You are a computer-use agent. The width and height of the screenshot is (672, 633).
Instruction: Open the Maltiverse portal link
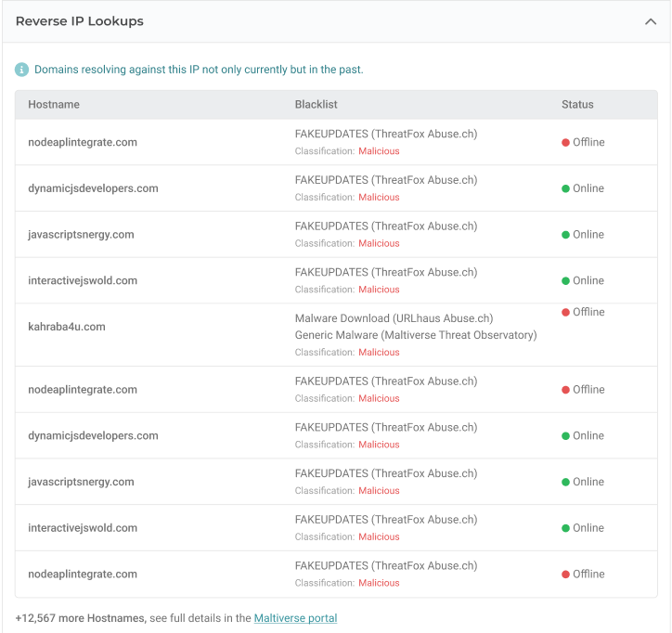click(295, 618)
